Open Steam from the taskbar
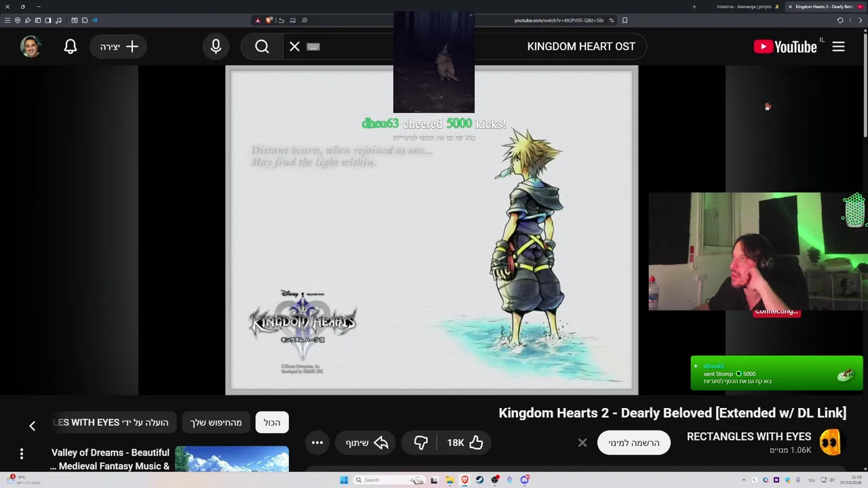868x488 pixels. click(479, 480)
